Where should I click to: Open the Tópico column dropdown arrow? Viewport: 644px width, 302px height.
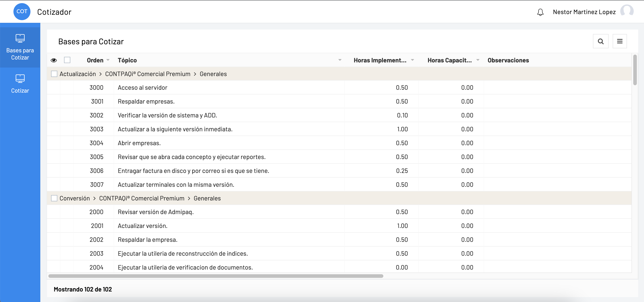click(x=340, y=60)
